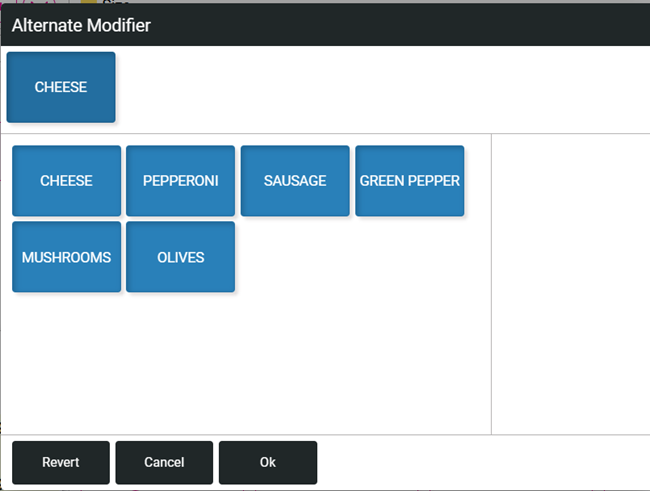Confirm the selection with Ok
Image resolution: width=650 pixels, height=491 pixels.
click(267, 462)
